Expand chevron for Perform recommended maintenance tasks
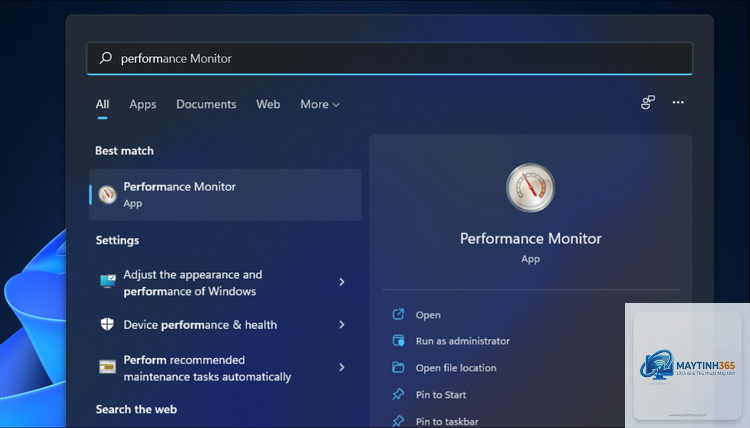 (342, 367)
